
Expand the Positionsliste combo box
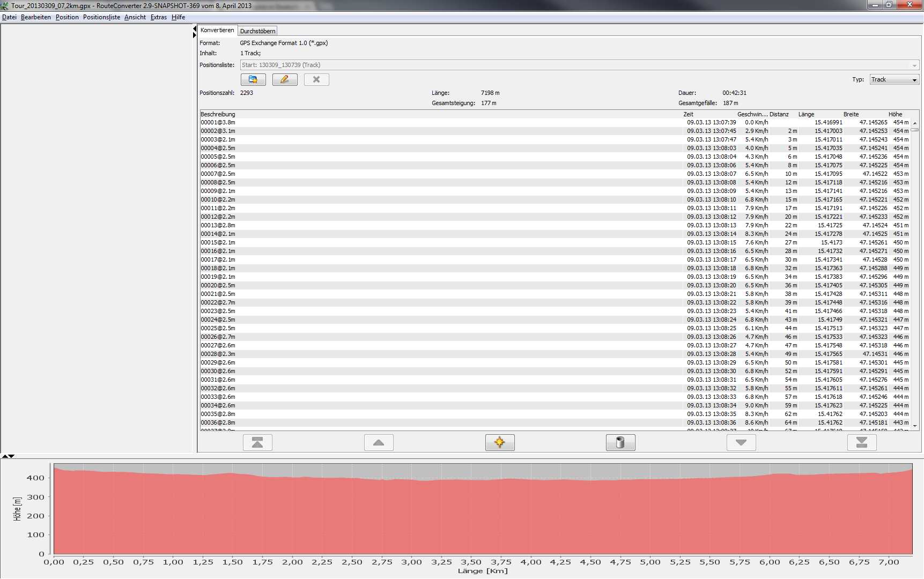click(x=914, y=65)
